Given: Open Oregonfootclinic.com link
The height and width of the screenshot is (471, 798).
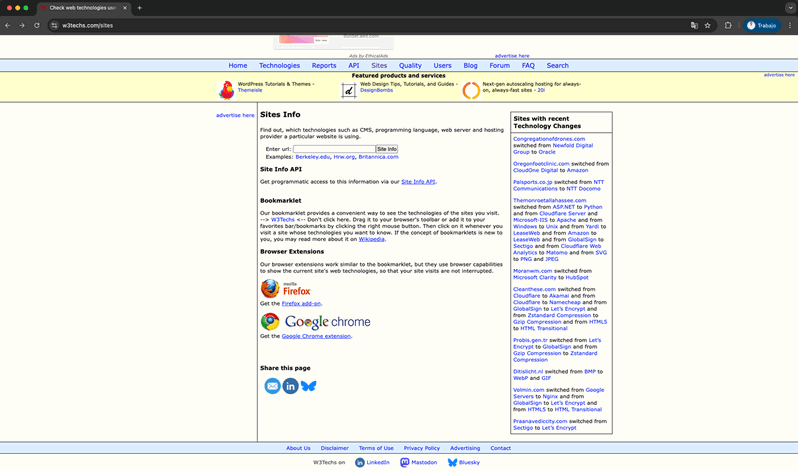Looking at the screenshot, I should 541,164.
